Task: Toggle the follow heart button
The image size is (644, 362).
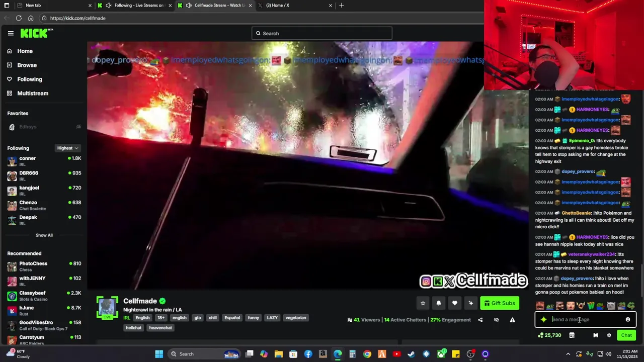Action: click(x=455, y=303)
